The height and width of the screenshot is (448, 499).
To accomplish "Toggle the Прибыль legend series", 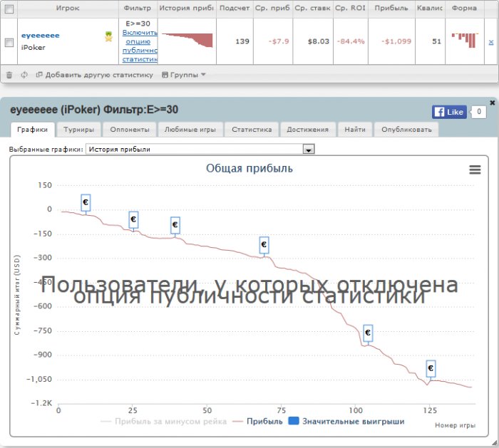I will [258, 422].
